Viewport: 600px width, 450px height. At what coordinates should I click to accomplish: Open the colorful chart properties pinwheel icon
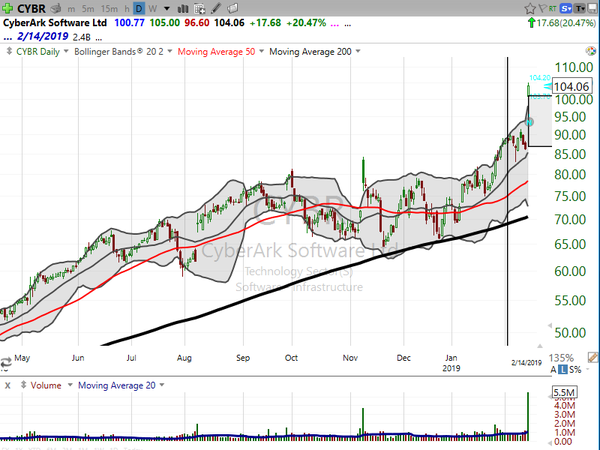591,51
